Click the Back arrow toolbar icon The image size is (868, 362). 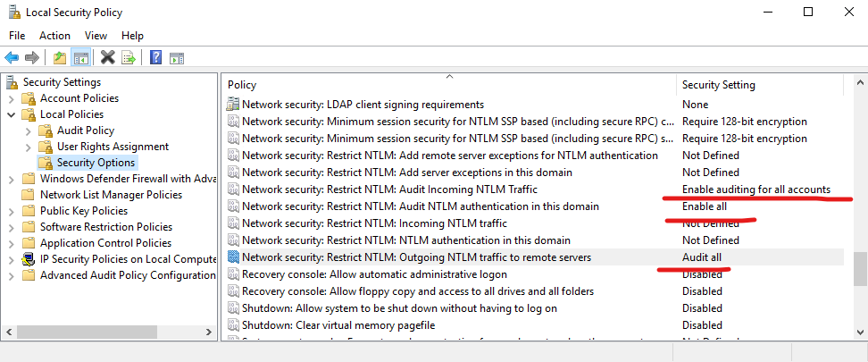(12, 57)
